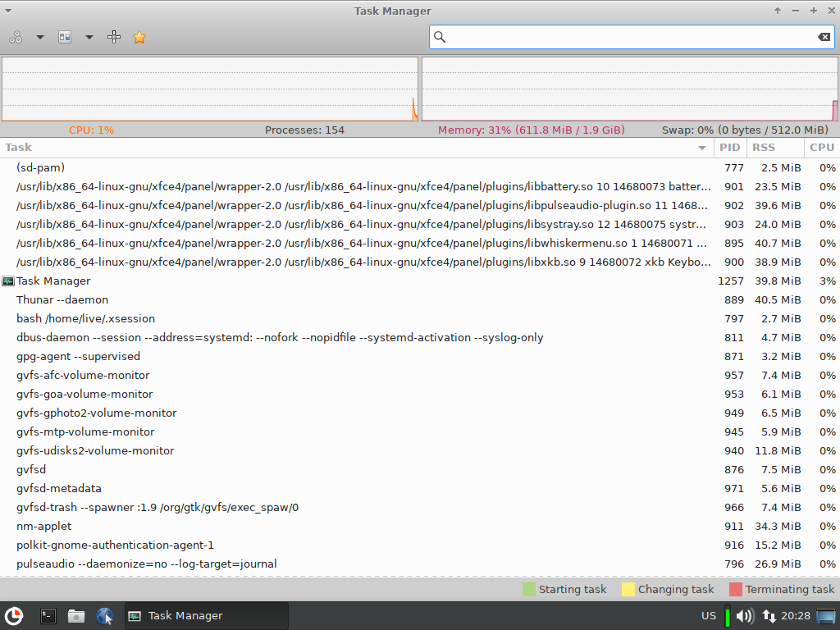Sort processes by CPU column
The height and width of the screenshot is (630, 840).
[822, 148]
